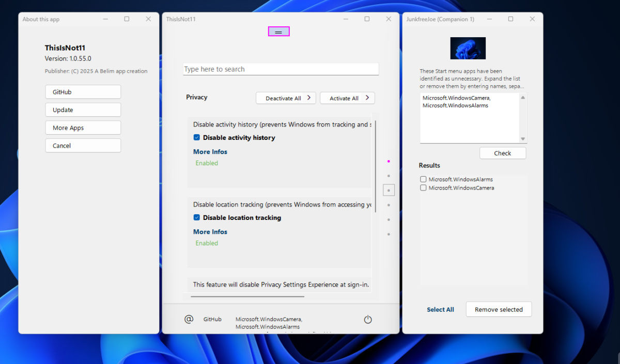Click the @ contact icon in the footer
This screenshot has width=620, height=364.
pyautogui.click(x=189, y=319)
